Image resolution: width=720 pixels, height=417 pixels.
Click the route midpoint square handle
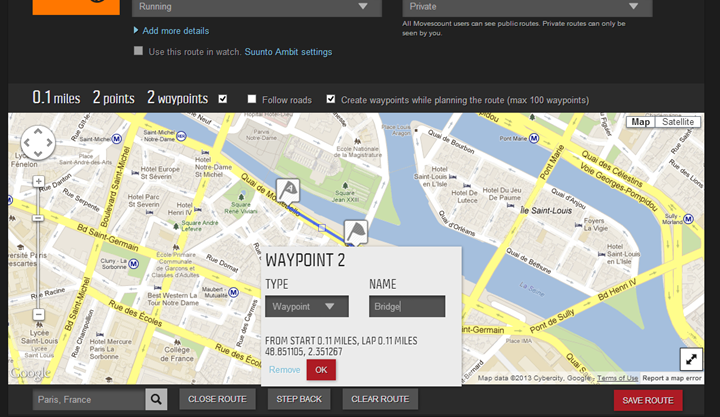click(x=322, y=228)
